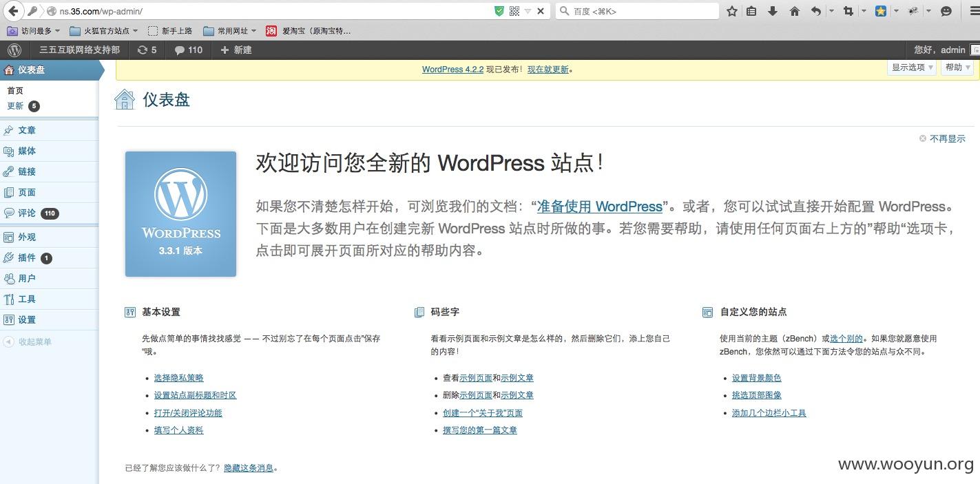Click the undo arrow toolbar icon
Screen dimensions: 980x484
tap(816, 11)
